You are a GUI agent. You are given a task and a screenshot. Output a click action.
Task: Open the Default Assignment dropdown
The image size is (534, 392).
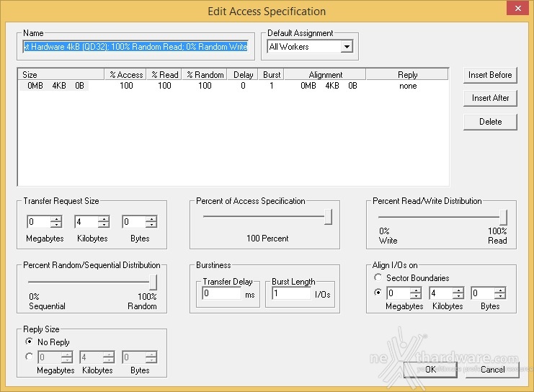point(347,47)
